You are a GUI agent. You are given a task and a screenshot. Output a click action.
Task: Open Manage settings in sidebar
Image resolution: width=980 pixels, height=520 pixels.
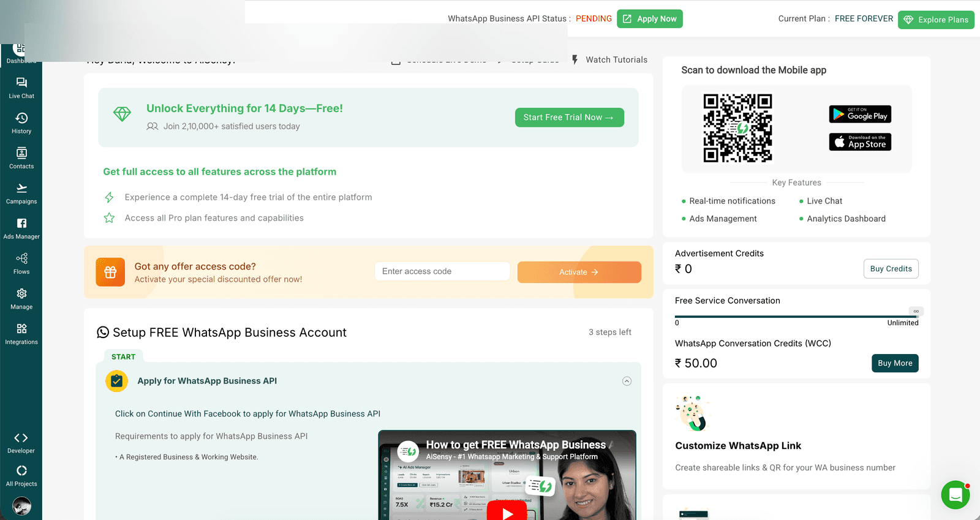[21, 299]
